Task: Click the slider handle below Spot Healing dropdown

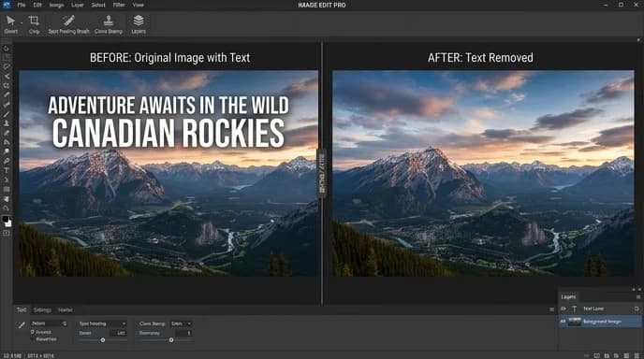Action: point(103,340)
